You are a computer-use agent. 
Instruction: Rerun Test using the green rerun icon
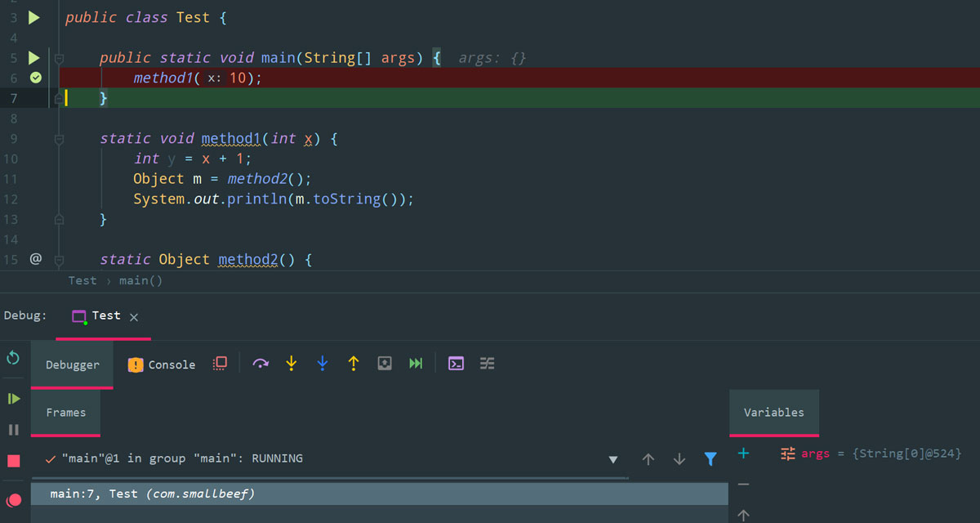13,358
